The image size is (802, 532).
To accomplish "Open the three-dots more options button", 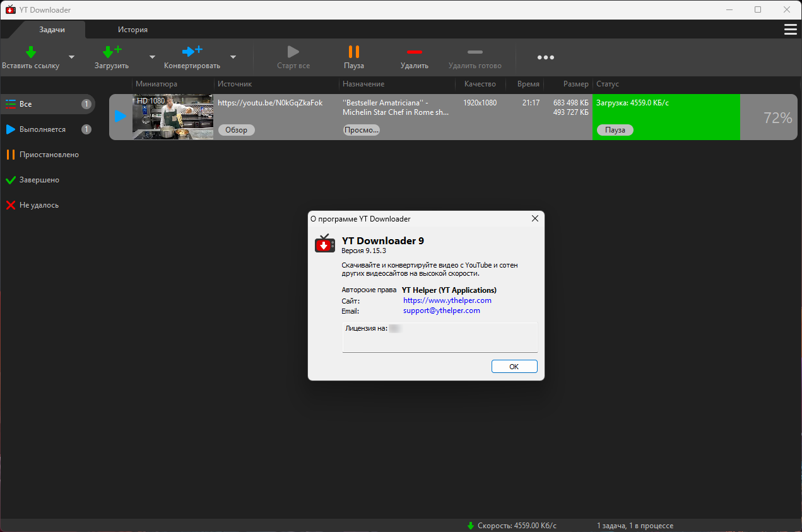I will (546, 57).
